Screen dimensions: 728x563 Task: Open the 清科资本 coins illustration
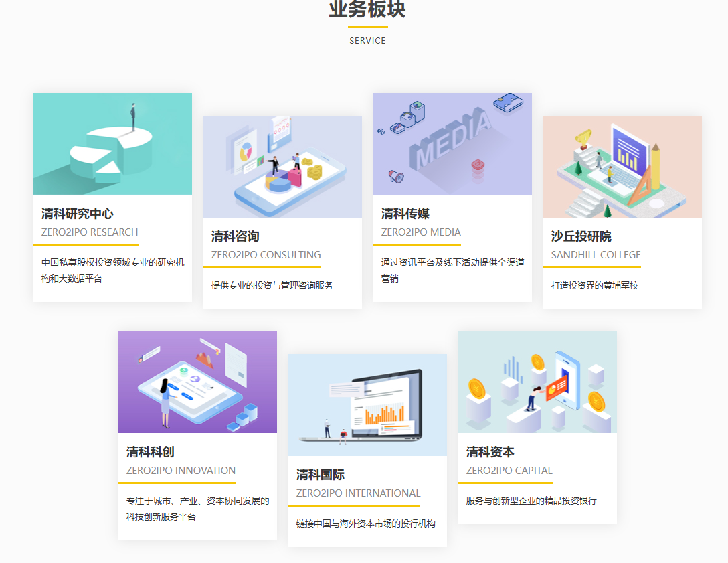coord(537,382)
